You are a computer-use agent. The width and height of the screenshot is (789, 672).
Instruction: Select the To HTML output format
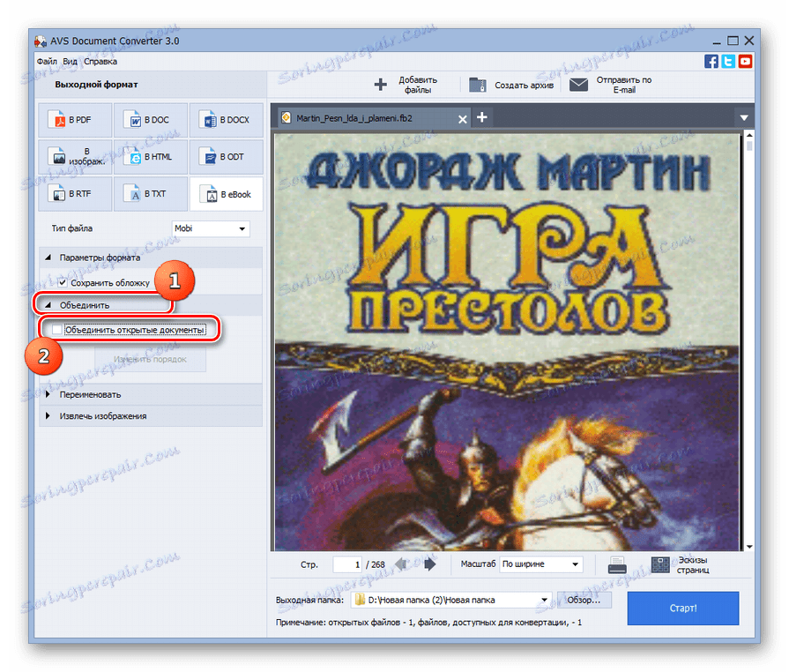pos(151,157)
